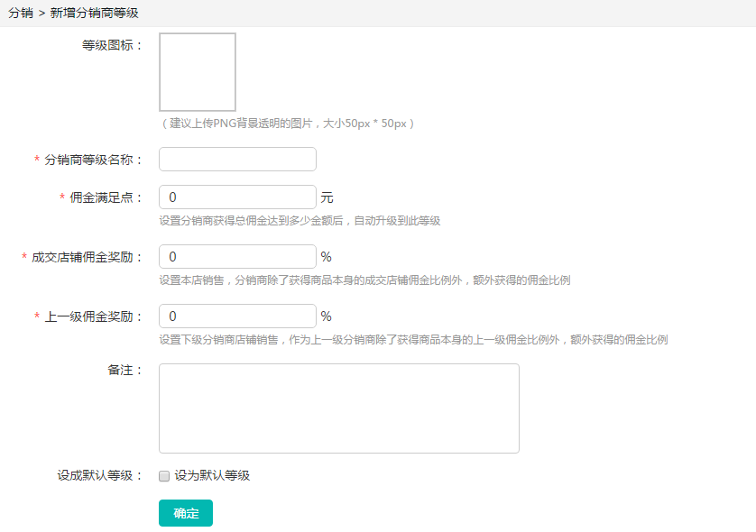Click the 等级图标 field label
Image resolution: width=756 pixels, height=532 pixels.
click(x=112, y=45)
